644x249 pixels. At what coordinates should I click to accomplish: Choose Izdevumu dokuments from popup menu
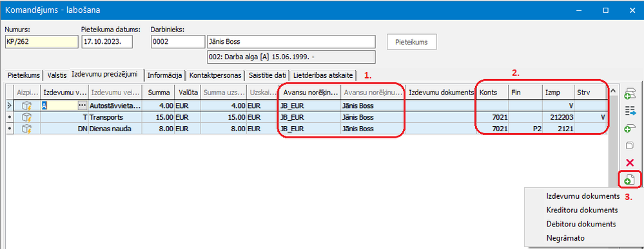click(583, 196)
